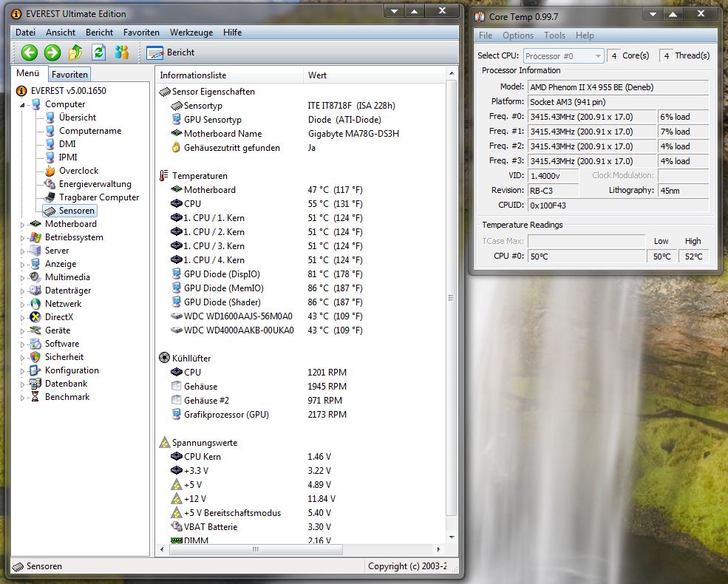Select the WDC WD1600AAJS-56M0A0 row
728x584 pixels.
[x=266, y=316]
